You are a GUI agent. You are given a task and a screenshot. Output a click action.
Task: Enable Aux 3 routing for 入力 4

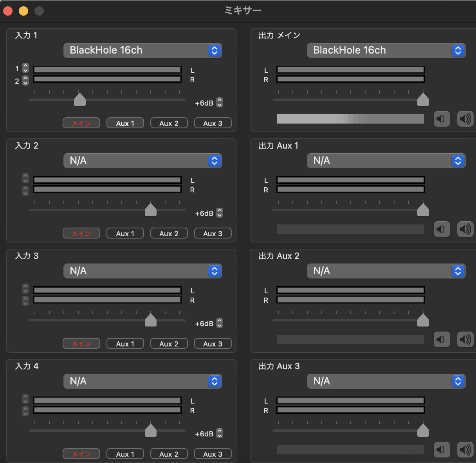coord(213,454)
